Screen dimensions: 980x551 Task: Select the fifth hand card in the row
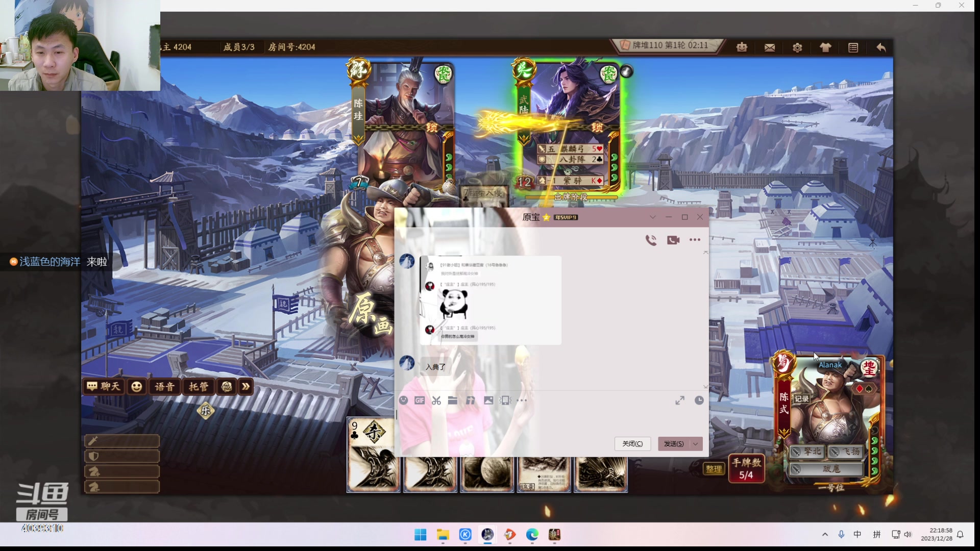(x=601, y=474)
